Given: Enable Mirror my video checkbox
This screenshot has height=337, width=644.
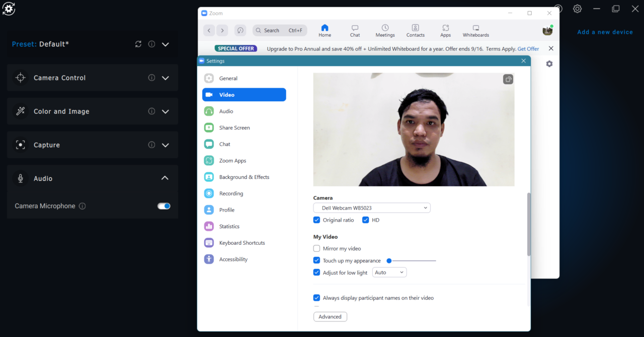Looking at the screenshot, I should [x=316, y=248].
